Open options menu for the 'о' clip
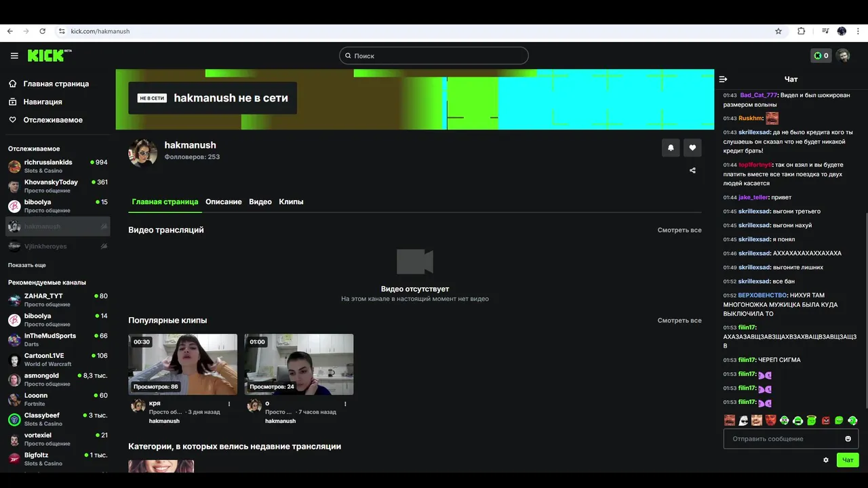The image size is (868, 488). (345, 404)
